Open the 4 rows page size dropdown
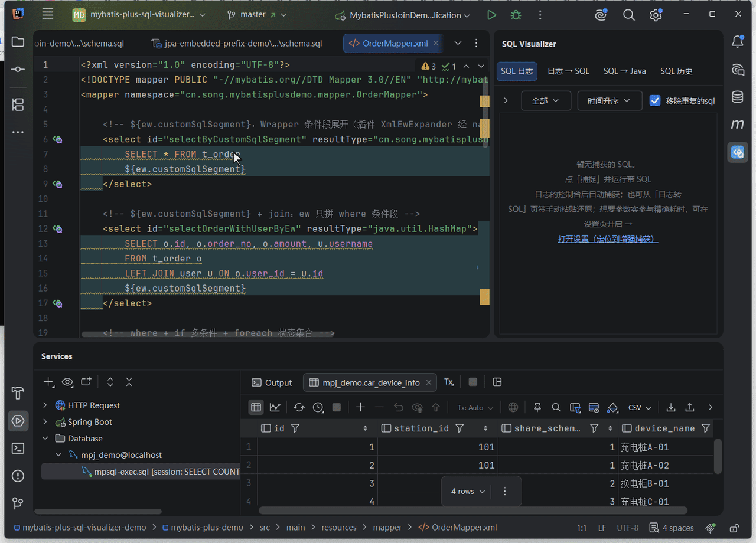 (468, 491)
